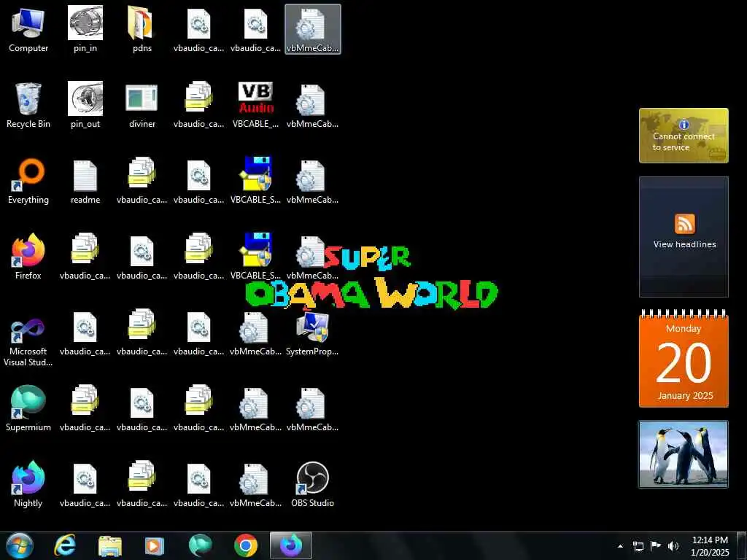Select the pin_out image file

point(85,106)
